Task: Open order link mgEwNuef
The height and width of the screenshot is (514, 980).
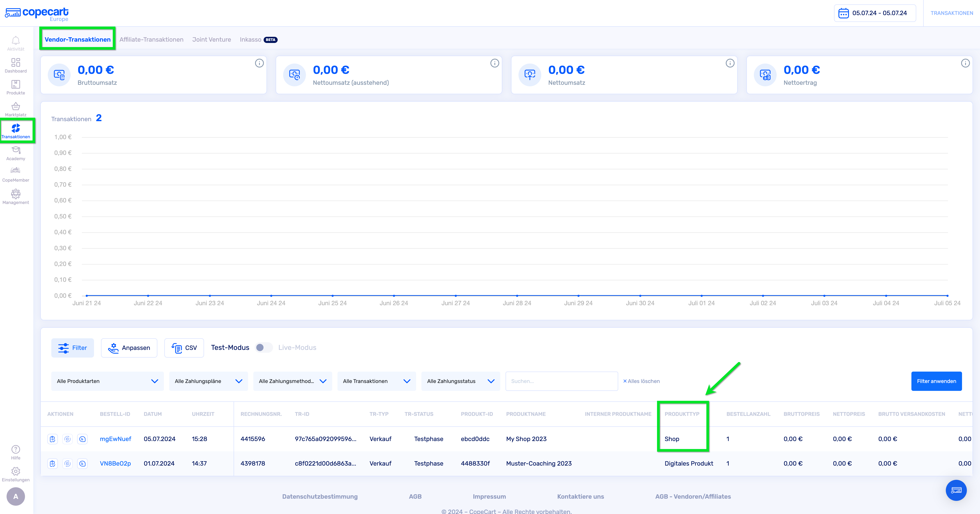Action: 115,439
